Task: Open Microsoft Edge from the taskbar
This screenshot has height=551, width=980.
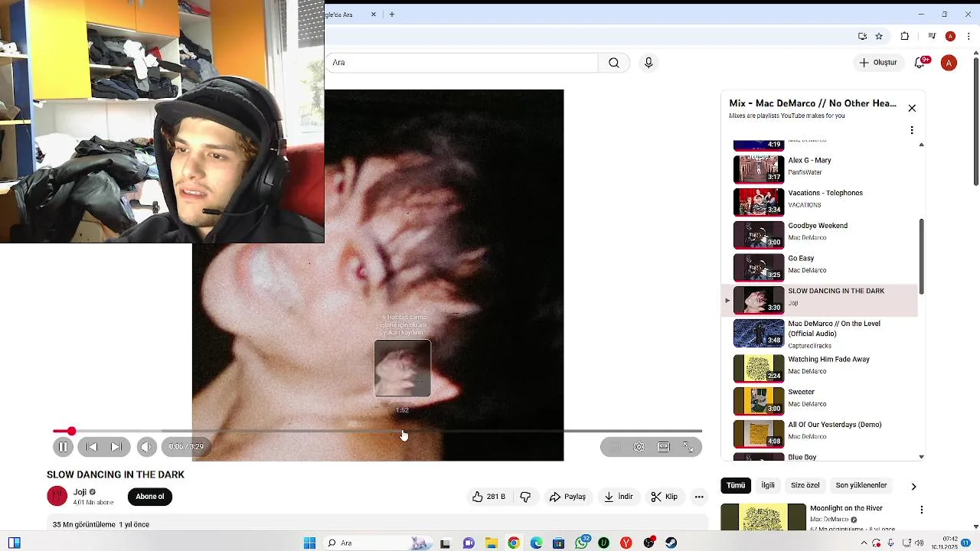Action: pos(536,543)
